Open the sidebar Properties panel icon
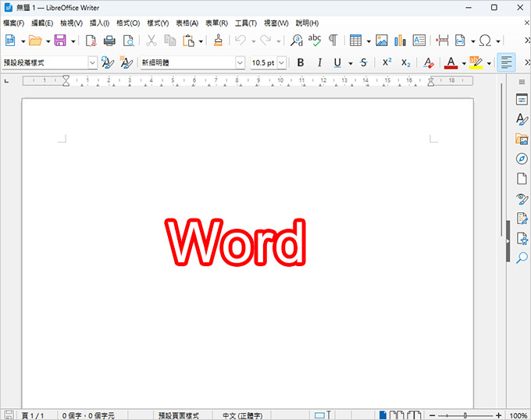The height and width of the screenshot is (420, 531). point(522,99)
